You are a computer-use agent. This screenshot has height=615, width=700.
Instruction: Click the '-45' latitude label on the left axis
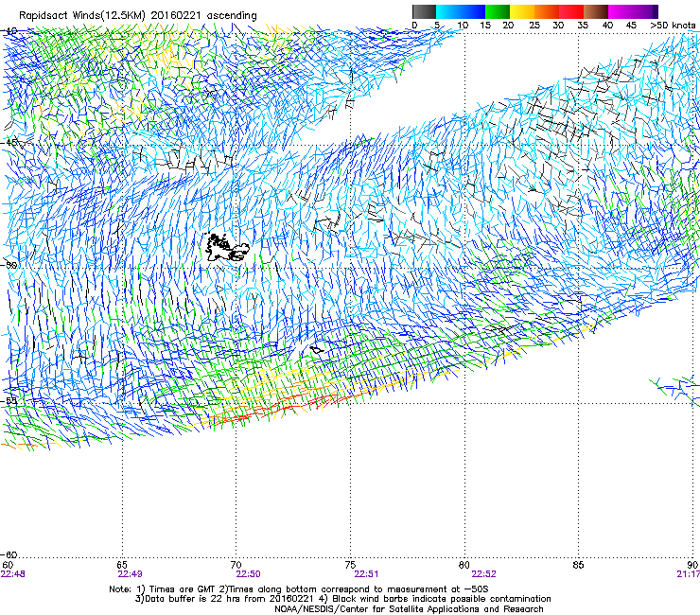[9, 143]
